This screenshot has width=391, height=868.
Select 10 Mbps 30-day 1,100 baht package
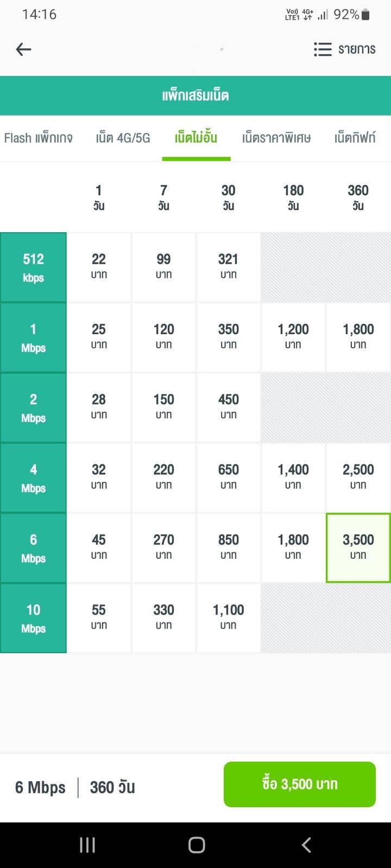click(229, 617)
